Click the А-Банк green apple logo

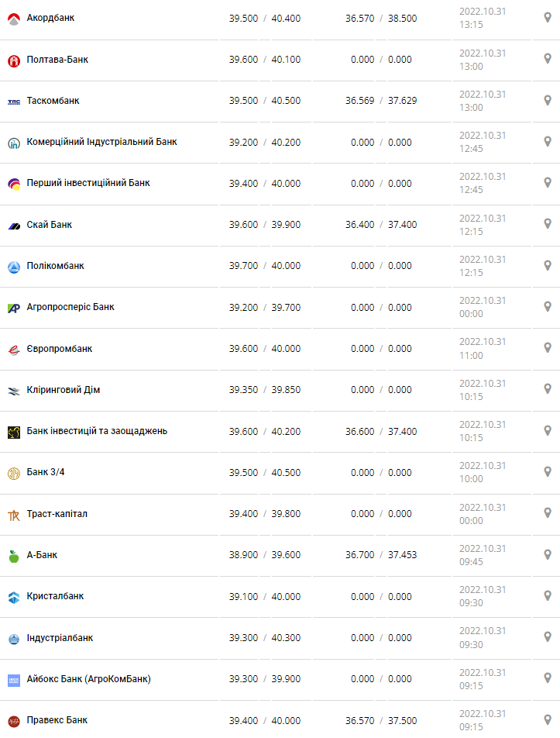(x=13, y=556)
